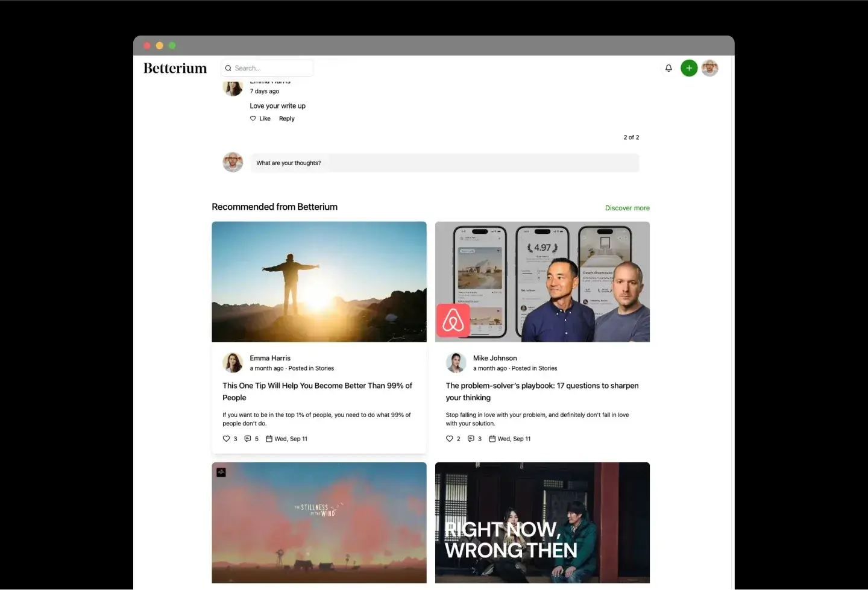The image size is (868, 590).
Task: Click the 'If you want to be in the top 1%' excerpt
Action: point(316,419)
